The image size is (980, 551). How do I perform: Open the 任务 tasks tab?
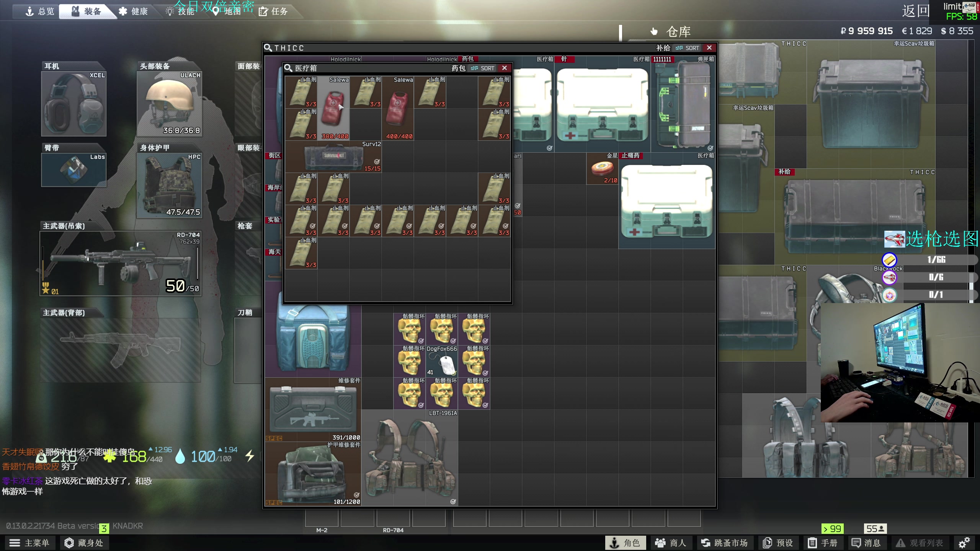pyautogui.click(x=273, y=11)
